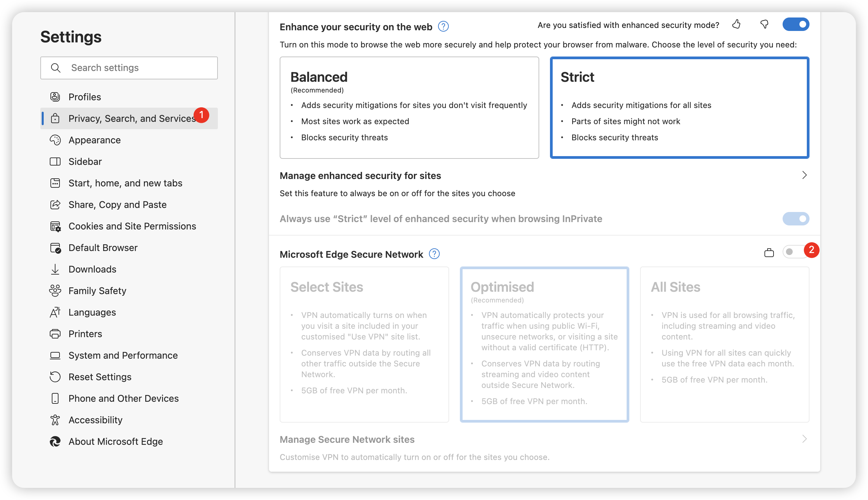Screen dimensions: 868x500
Task: Click the Settings heading
Action: [71, 37]
